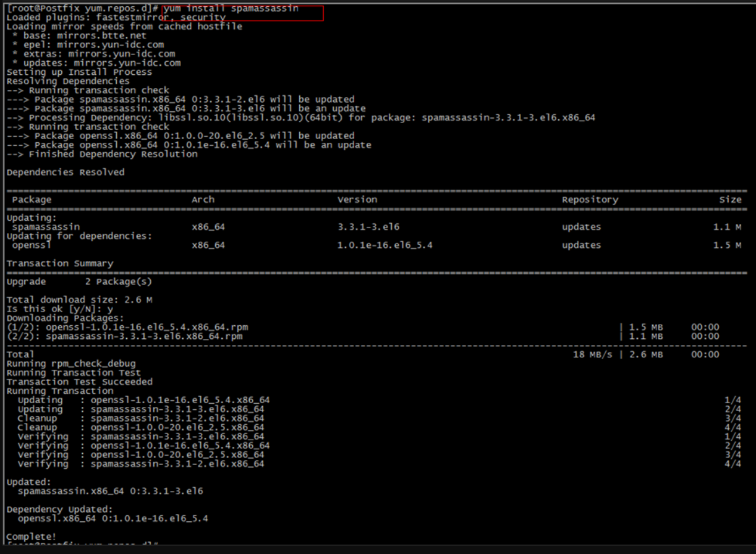Click 'spamassassin' package name in table

coord(46,227)
